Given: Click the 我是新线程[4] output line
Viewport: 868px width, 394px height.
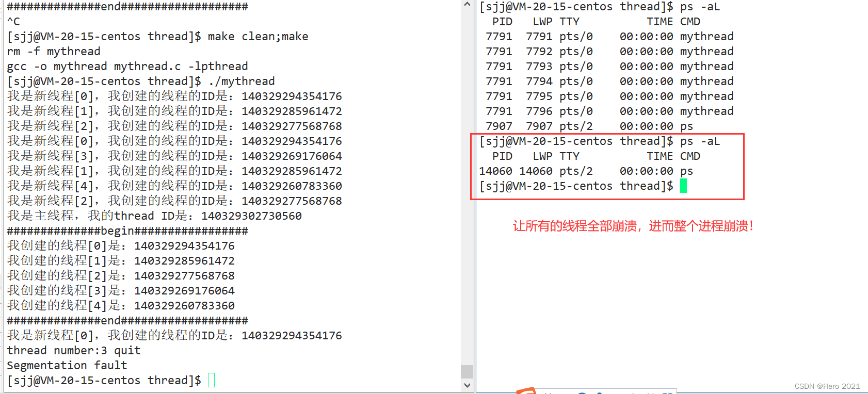Looking at the screenshot, I should coord(174,186).
